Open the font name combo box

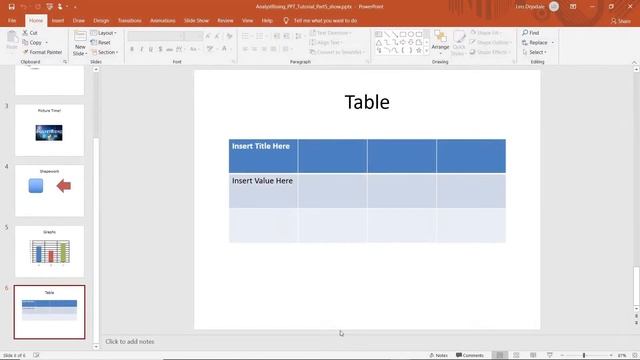click(x=156, y=36)
